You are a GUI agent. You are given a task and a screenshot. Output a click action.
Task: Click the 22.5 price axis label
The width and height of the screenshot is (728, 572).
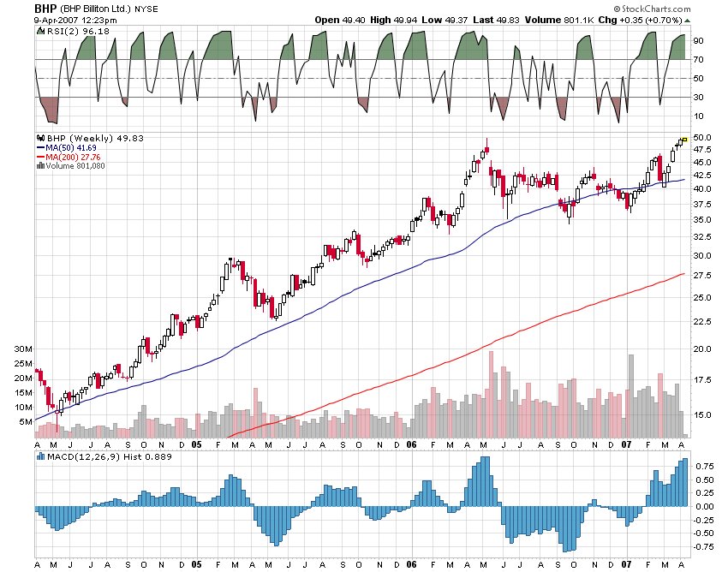(x=702, y=321)
